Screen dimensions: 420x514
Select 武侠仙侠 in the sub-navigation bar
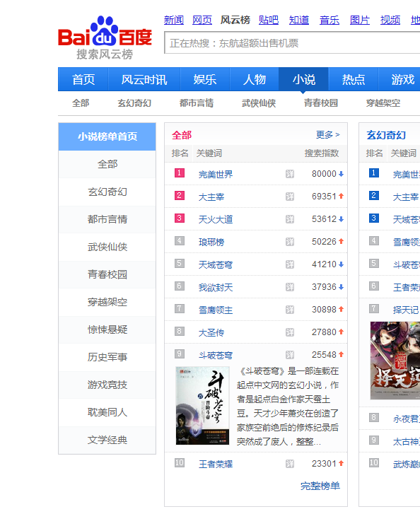click(259, 103)
